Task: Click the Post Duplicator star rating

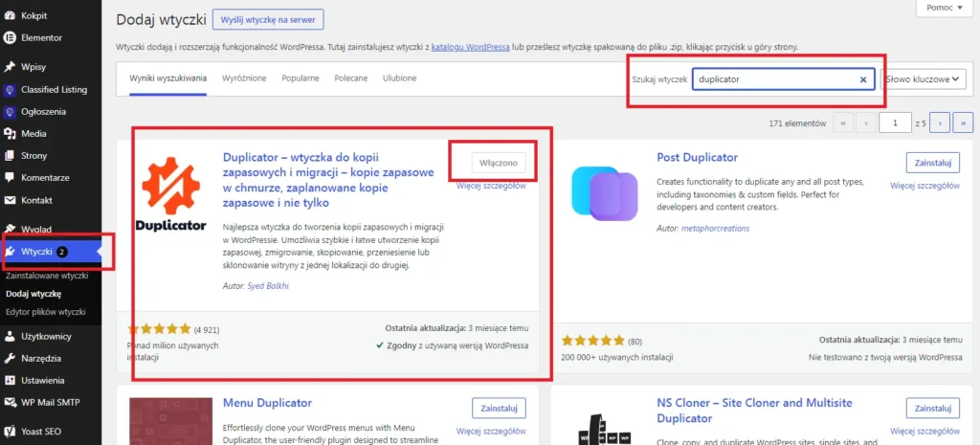Action: pos(592,341)
